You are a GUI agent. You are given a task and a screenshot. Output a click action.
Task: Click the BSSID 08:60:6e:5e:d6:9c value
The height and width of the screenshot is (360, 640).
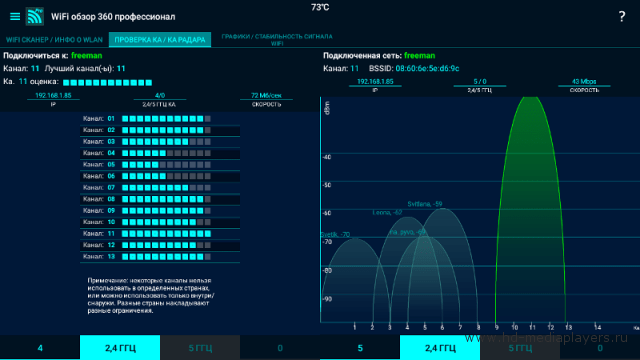click(x=427, y=69)
